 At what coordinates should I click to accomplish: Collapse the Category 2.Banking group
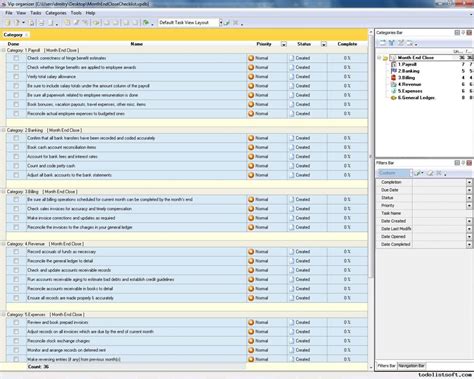3,130
